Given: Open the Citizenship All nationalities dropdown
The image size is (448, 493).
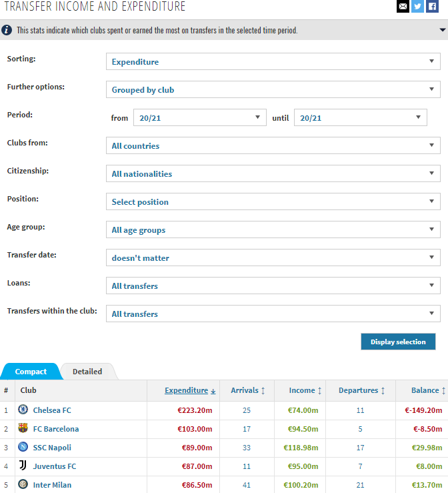Looking at the screenshot, I should click(x=273, y=173).
